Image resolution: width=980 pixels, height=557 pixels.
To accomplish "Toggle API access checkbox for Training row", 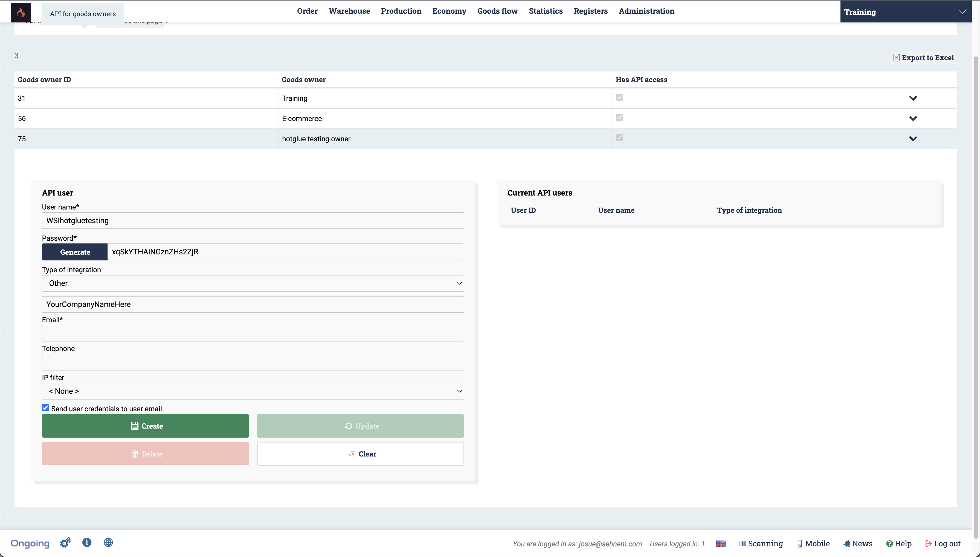I will tap(620, 97).
